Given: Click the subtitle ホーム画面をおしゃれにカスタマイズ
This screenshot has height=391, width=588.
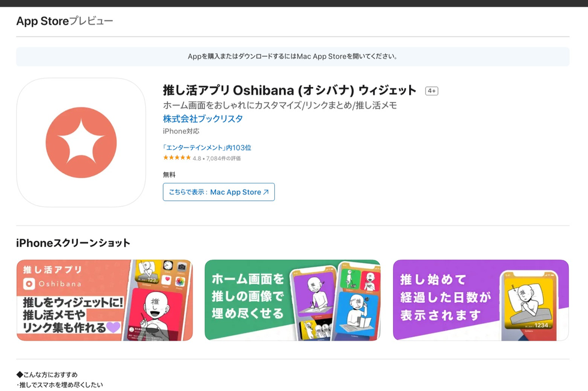Looking at the screenshot, I should click(280, 106).
